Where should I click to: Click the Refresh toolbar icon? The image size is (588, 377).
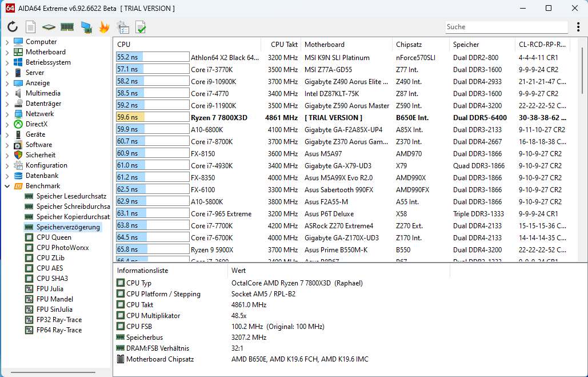[x=13, y=27]
